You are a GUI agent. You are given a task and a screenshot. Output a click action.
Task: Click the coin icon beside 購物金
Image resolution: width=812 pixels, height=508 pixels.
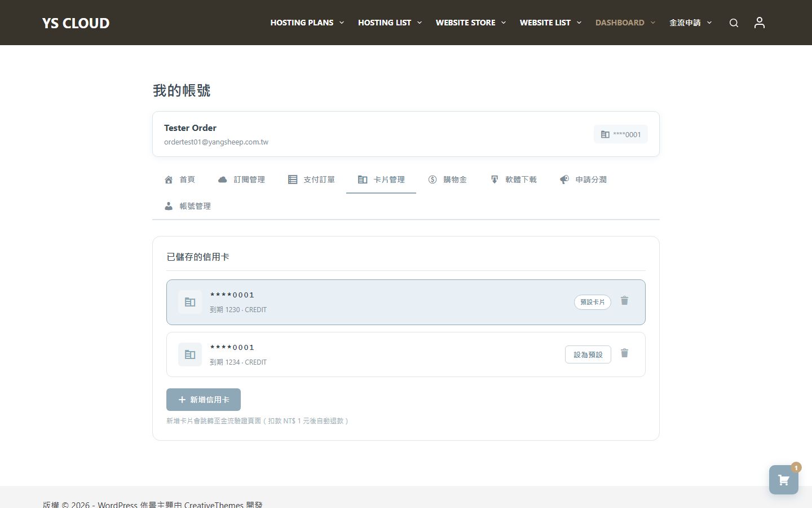[433, 179]
